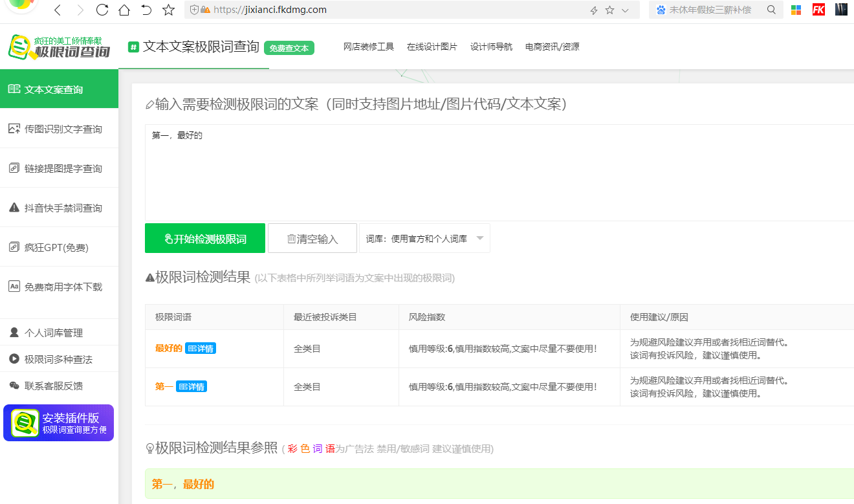Reload page with refresh icon

point(102,10)
